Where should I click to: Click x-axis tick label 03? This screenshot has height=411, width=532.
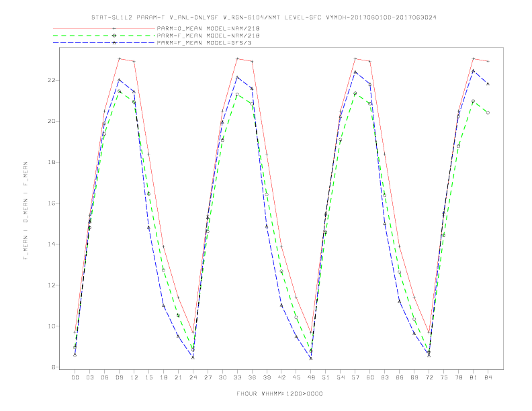(x=89, y=377)
